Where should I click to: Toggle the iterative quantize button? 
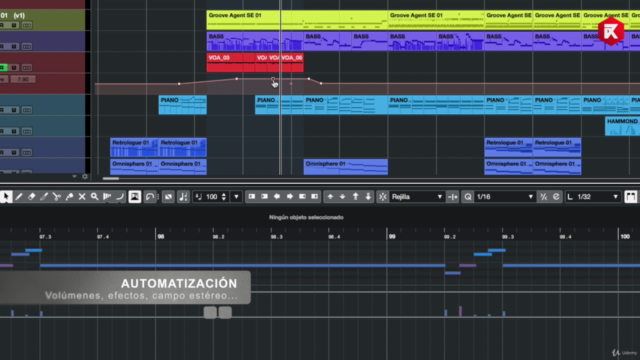(x=544, y=197)
